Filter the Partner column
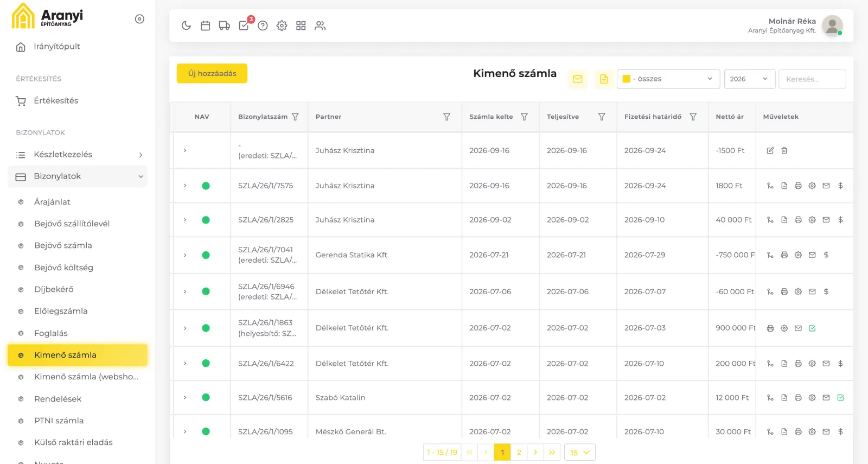Viewport: 868px width, 464px height. 446,117
